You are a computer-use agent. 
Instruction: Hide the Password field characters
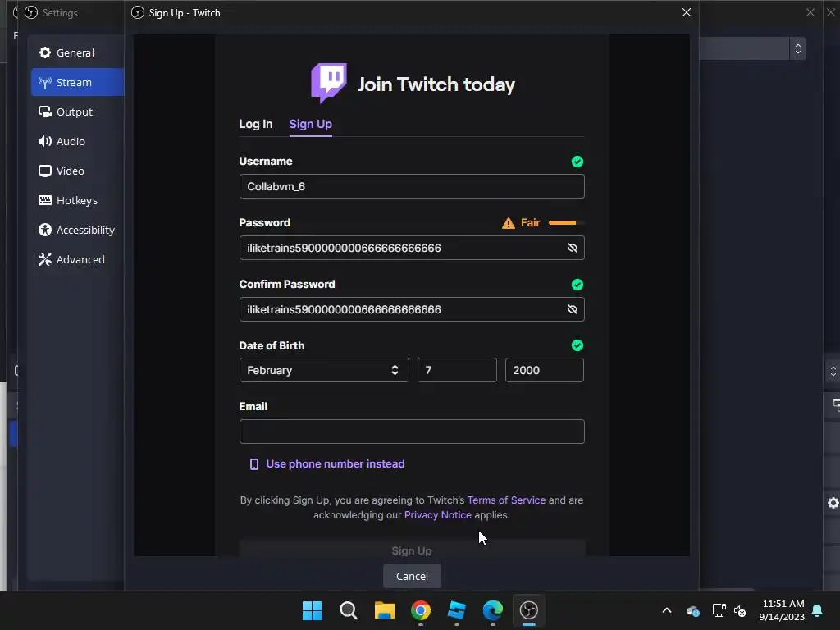tap(572, 248)
